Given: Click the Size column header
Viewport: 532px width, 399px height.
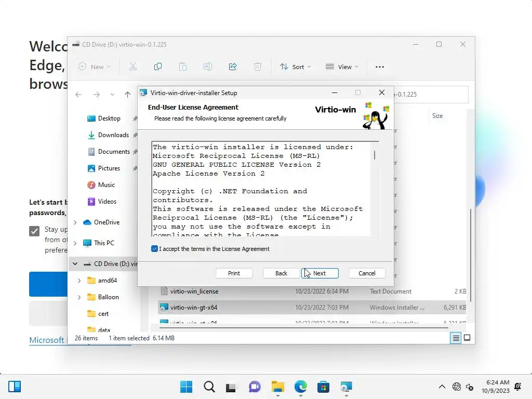Looking at the screenshot, I should [437, 116].
